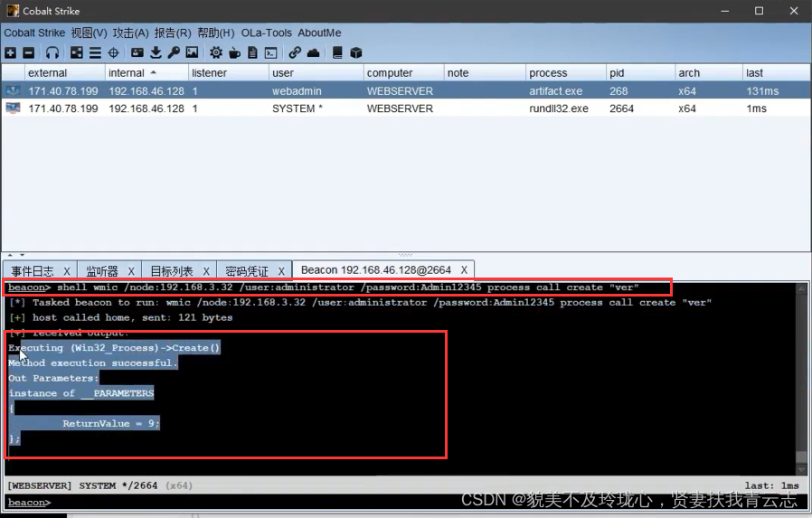Open Downloads via download arrow icon
The width and height of the screenshot is (812, 518).
[x=156, y=52]
